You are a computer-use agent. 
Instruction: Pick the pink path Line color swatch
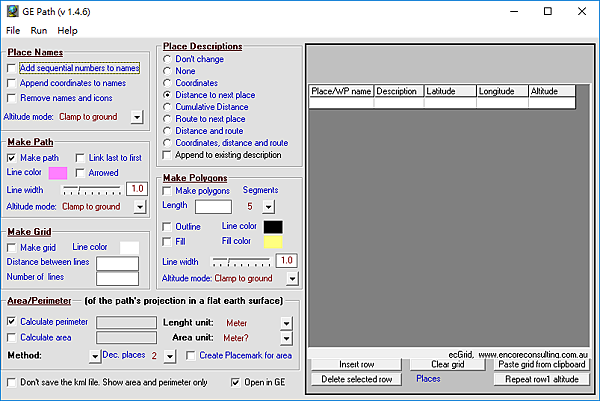(x=58, y=173)
